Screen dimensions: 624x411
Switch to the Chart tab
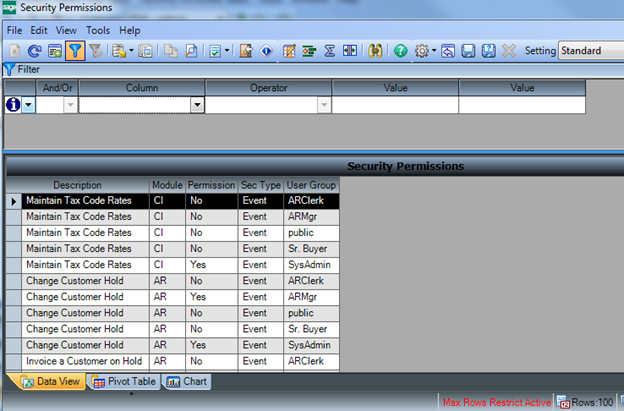click(x=188, y=381)
